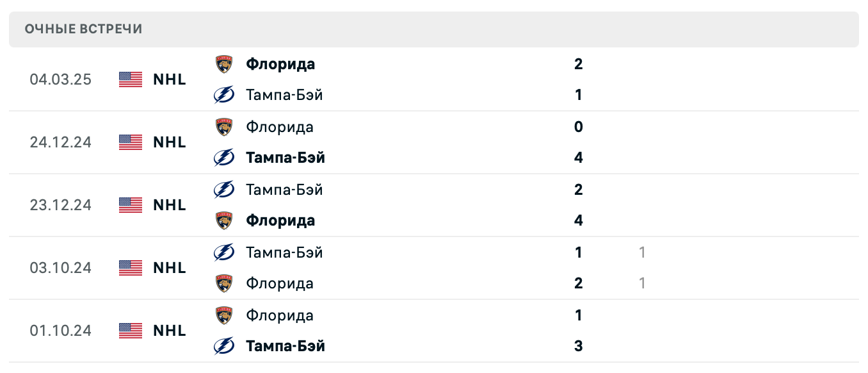The image size is (868, 373).
Task: Select the American flag in the 01.10.24 row
Action: 129,331
